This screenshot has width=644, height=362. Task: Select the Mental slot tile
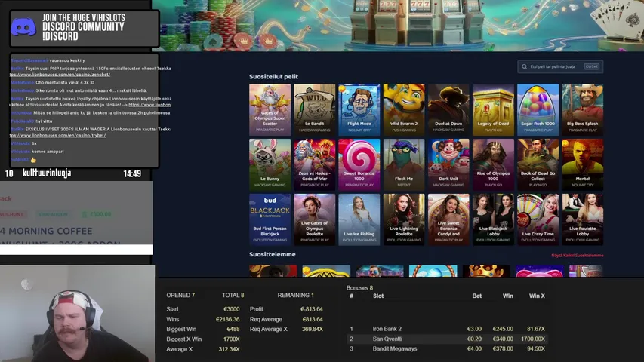point(582,164)
